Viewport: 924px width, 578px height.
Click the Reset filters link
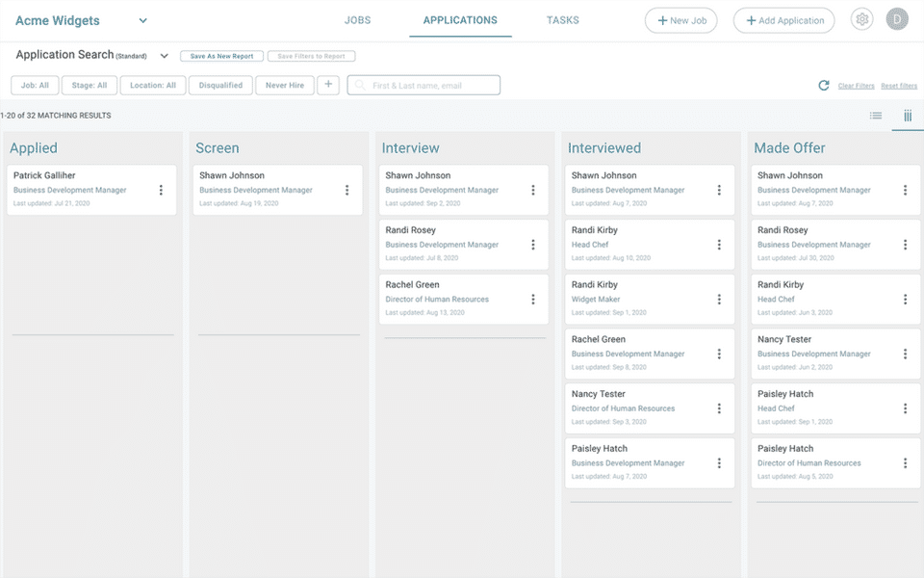pos(899,86)
